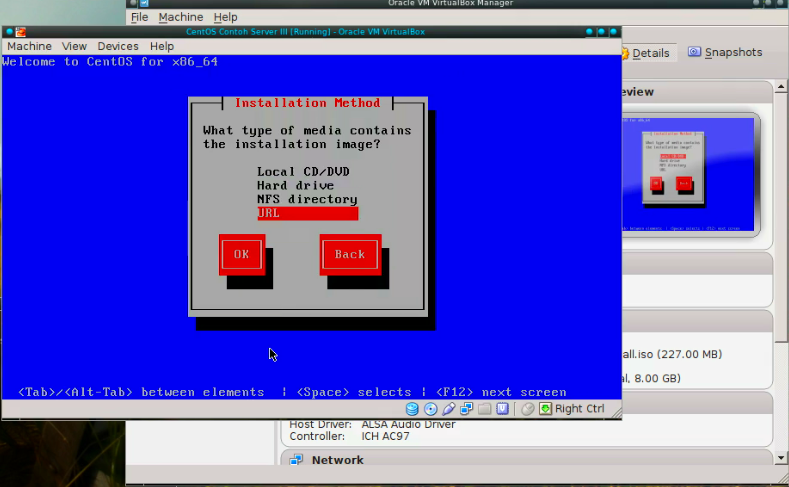Open the Devices menu in VM window
The width and height of the screenshot is (789, 487).
click(118, 46)
